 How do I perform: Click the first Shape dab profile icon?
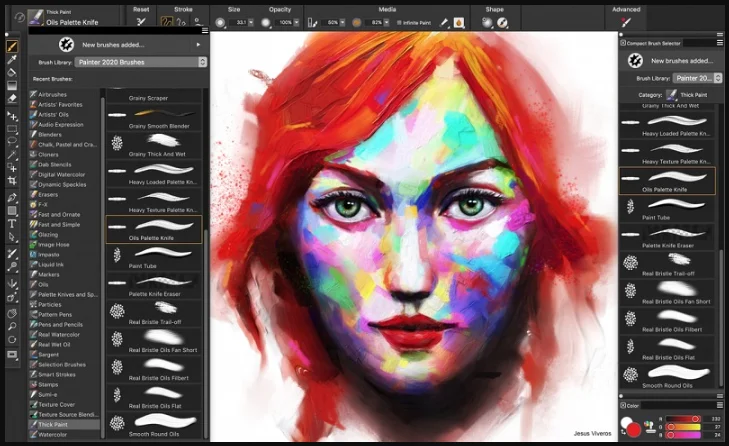click(487, 22)
